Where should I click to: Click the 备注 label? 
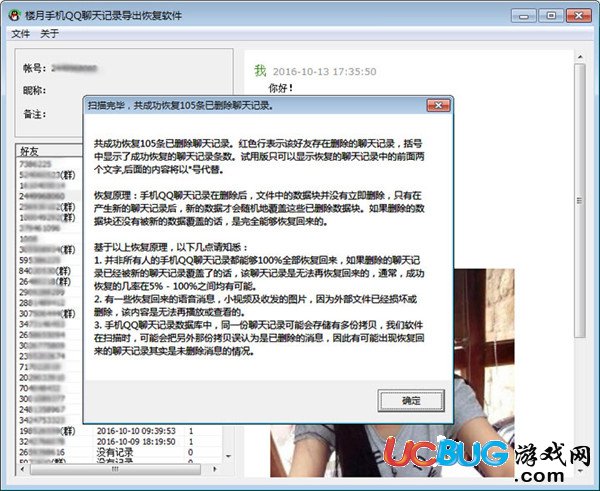[x=34, y=114]
